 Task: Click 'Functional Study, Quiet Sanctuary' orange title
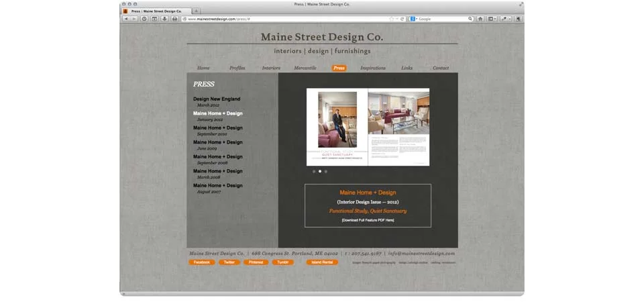point(368,211)
